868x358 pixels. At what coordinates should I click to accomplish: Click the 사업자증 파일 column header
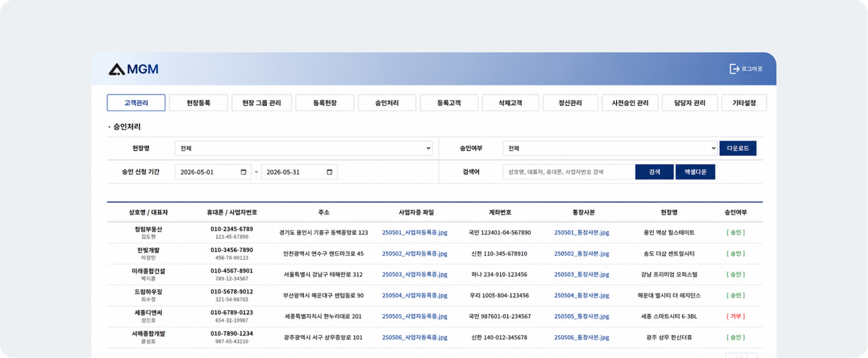416,212
